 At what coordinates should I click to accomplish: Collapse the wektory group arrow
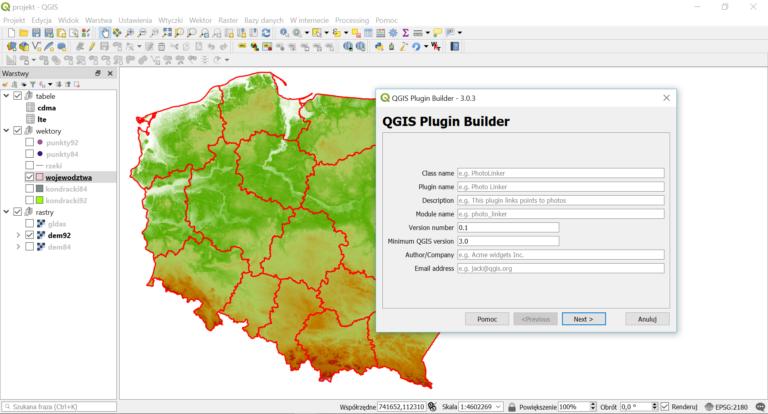click(6, 130)
